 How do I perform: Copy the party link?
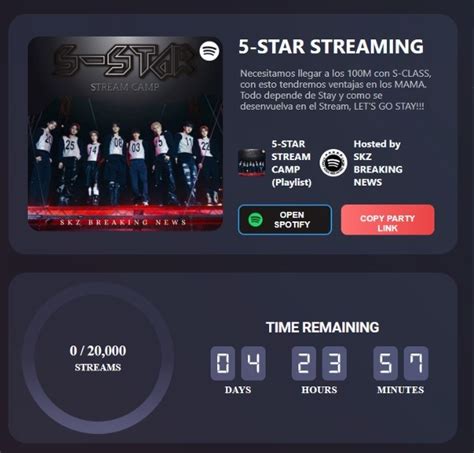tap(388, 220)
